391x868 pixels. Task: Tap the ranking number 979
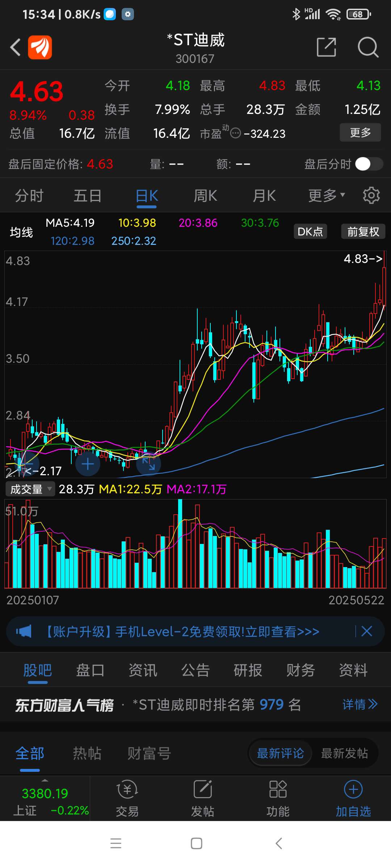[272, 704]
